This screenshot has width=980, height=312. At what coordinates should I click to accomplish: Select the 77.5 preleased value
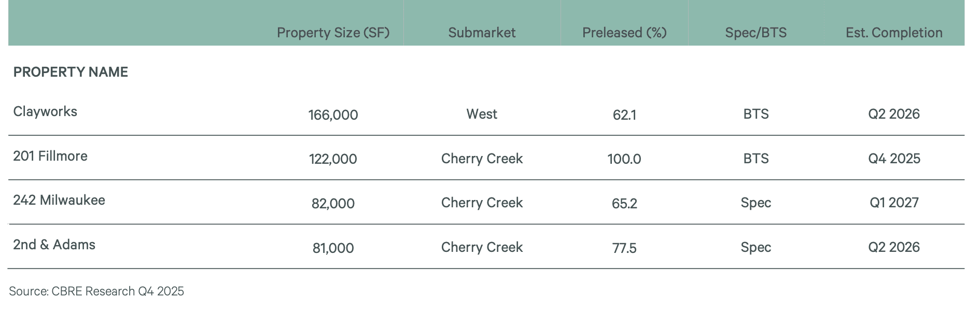coord(624,248)
